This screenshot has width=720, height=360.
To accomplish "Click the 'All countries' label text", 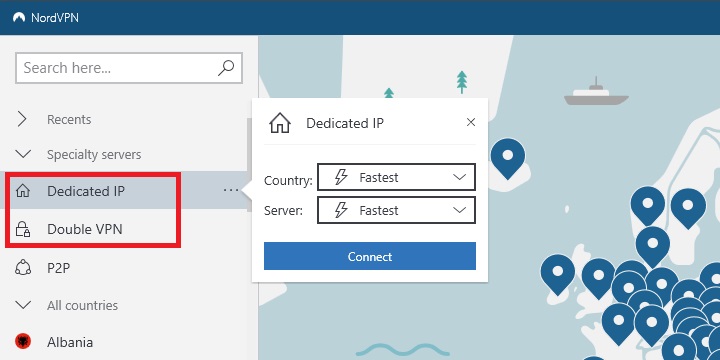I will click(82, 305).
